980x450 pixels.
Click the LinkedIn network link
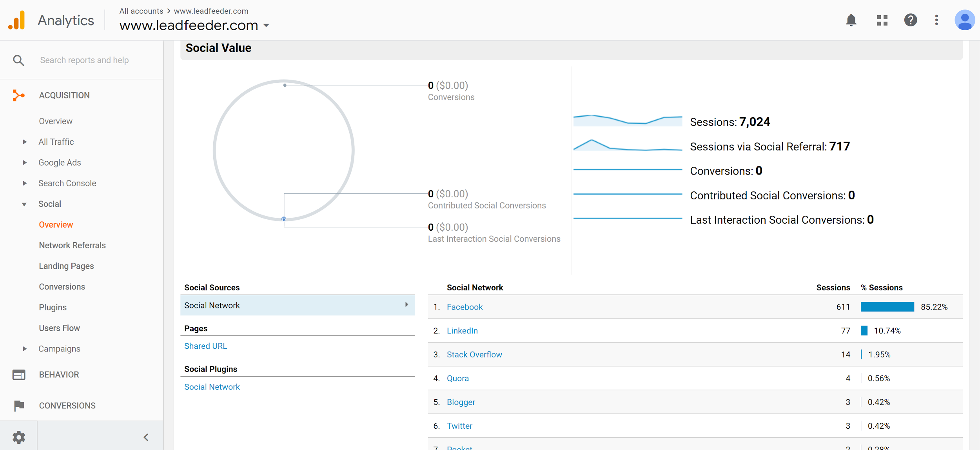tap(462, 331)
